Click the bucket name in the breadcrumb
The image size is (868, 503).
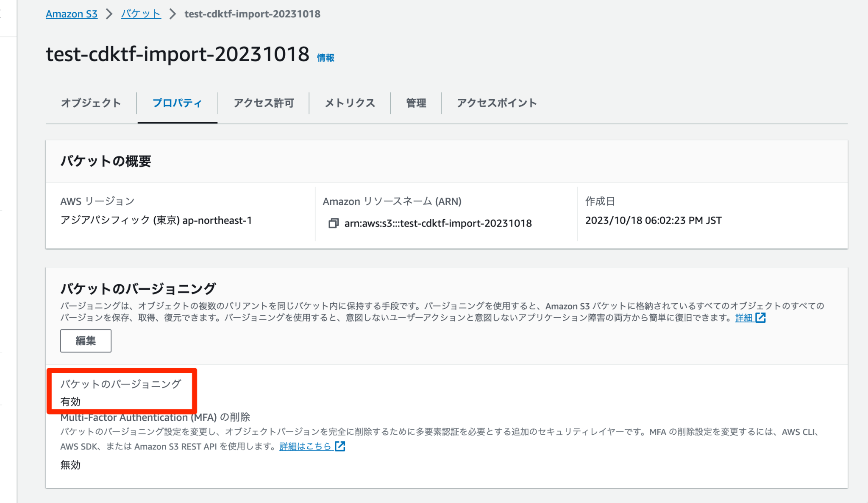[252, 14]
